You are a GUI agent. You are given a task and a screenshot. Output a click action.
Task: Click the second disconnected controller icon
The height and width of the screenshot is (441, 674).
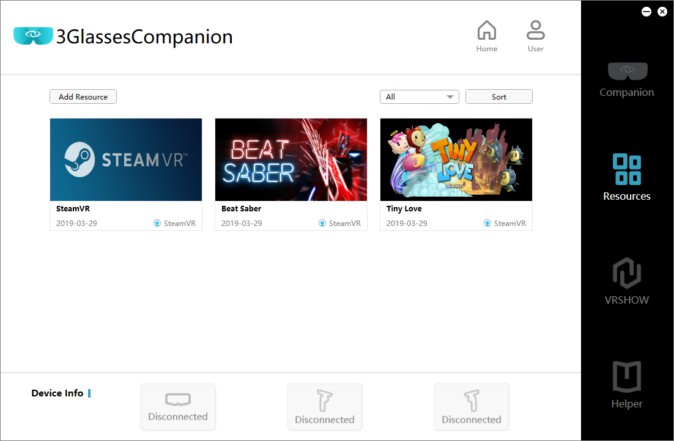coord(471,401)
